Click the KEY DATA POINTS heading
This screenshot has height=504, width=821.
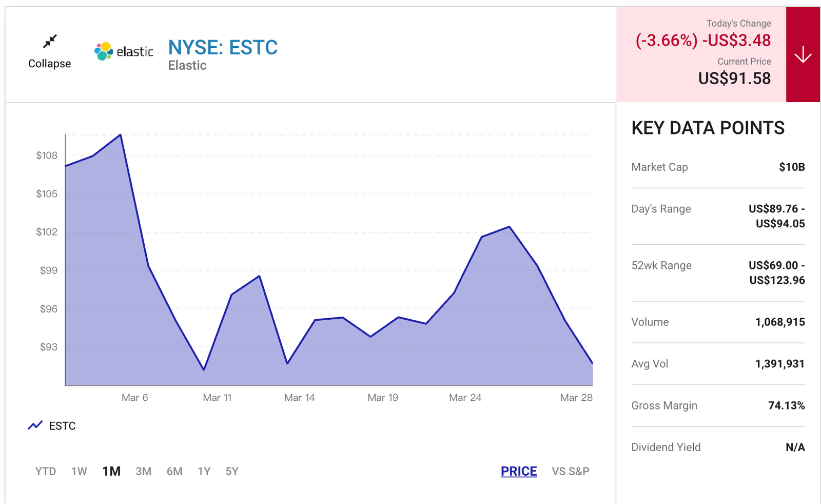pyautogui.click(x=708, y=128)
